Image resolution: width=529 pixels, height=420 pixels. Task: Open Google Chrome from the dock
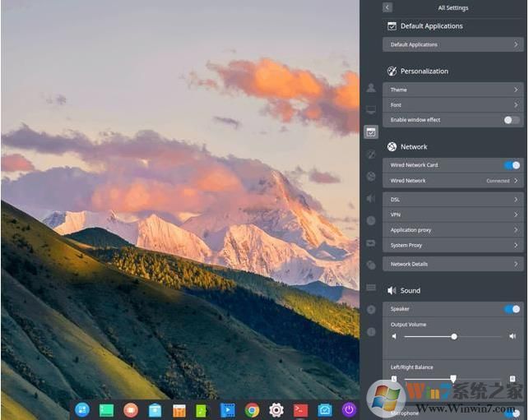pos(252,409)
